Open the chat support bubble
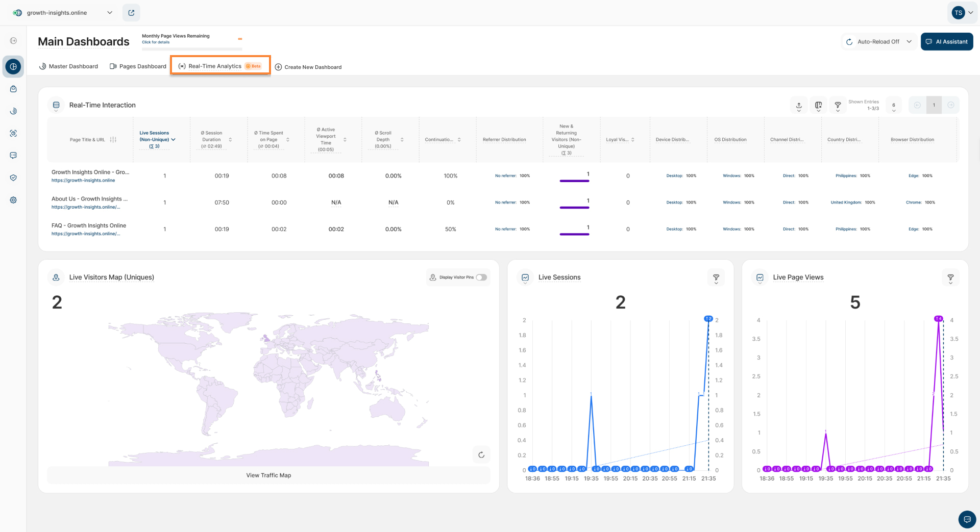The width and height of the screenshot is (980, 532). coord(967,519)
